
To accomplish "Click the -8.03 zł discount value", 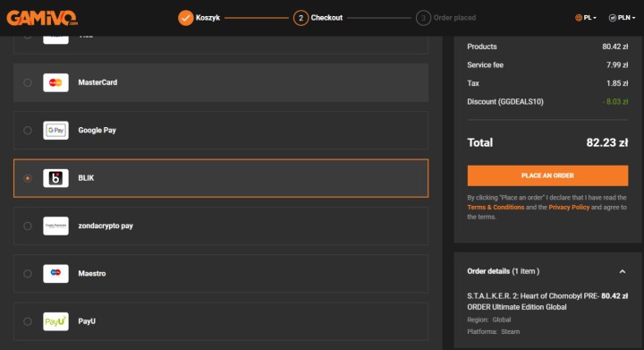I will (x=615, y=102).
